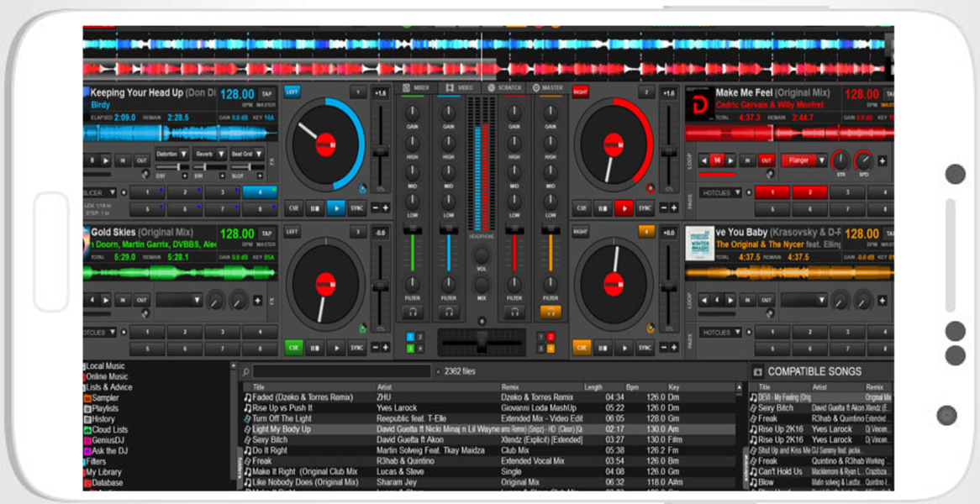Click the loop IN button on deck 1
This screenshot has width=980, height=504.
click(x=123, y=160)
